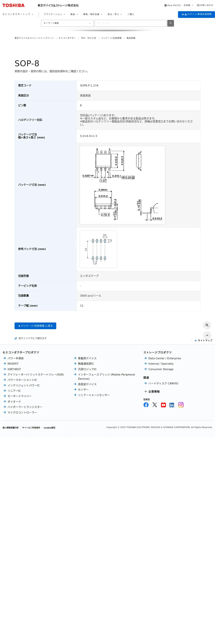Image resolution: width=215 pixels, height=644 pixels.
Task: Click the ログイン/新規会員登録 button
Action: click(196, 14)
